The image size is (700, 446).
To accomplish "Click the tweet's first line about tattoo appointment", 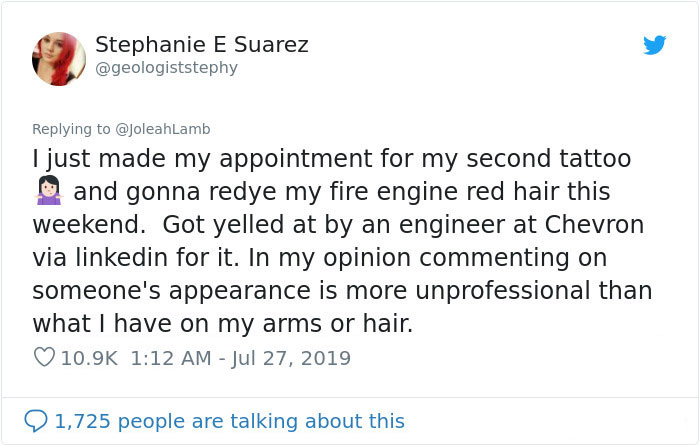I will 330,158.
